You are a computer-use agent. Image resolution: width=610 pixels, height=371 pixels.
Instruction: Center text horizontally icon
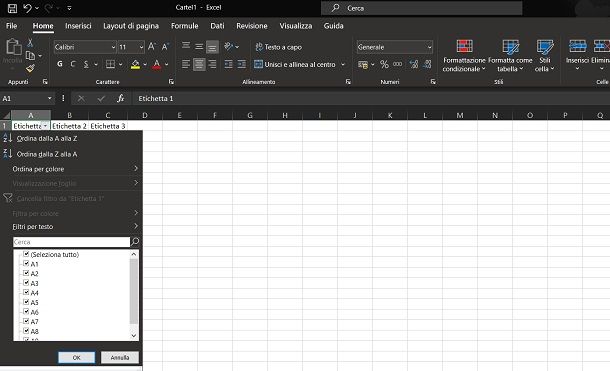point(199,64)
